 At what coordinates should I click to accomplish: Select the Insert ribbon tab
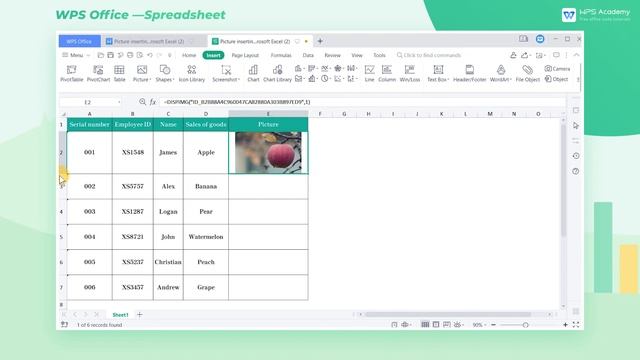(213, 55)
